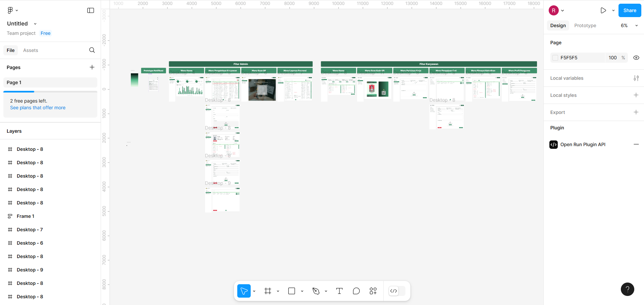Expand the zoom percentage dropdown
This screenshot has height=305, width=644.
pos(636,25)
